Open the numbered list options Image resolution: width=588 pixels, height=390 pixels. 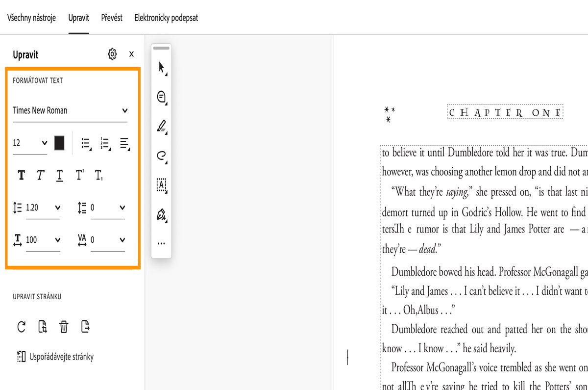point(105,143)
